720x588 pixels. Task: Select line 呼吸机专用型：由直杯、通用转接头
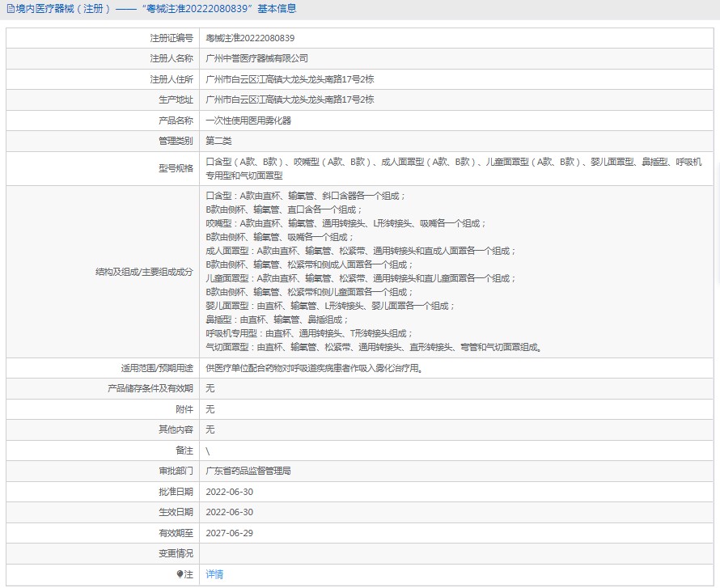(309, 334)
